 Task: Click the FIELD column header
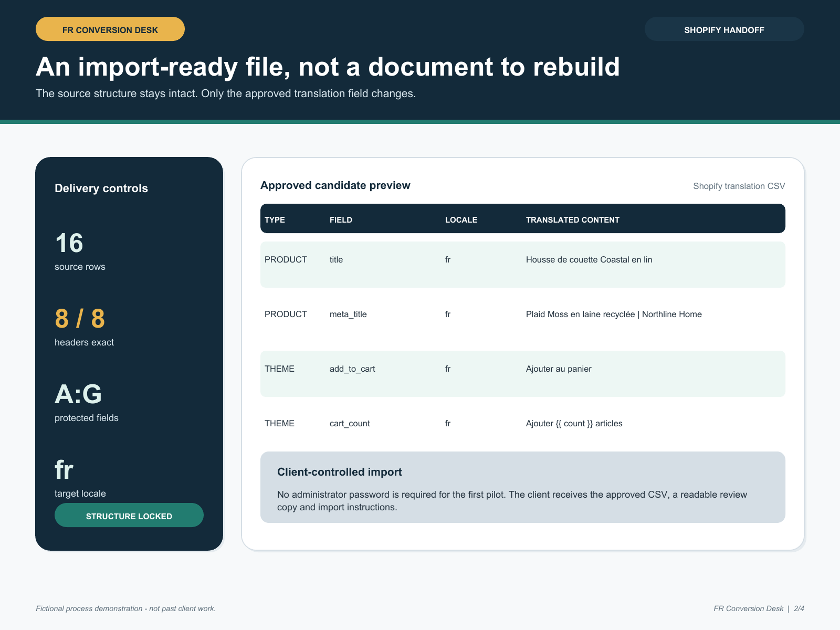point(341,219)
